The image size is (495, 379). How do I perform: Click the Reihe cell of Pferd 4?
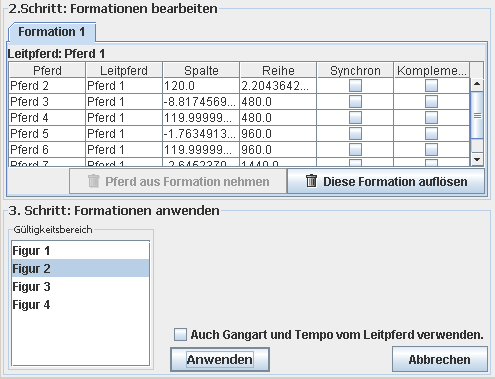[278, 118]
